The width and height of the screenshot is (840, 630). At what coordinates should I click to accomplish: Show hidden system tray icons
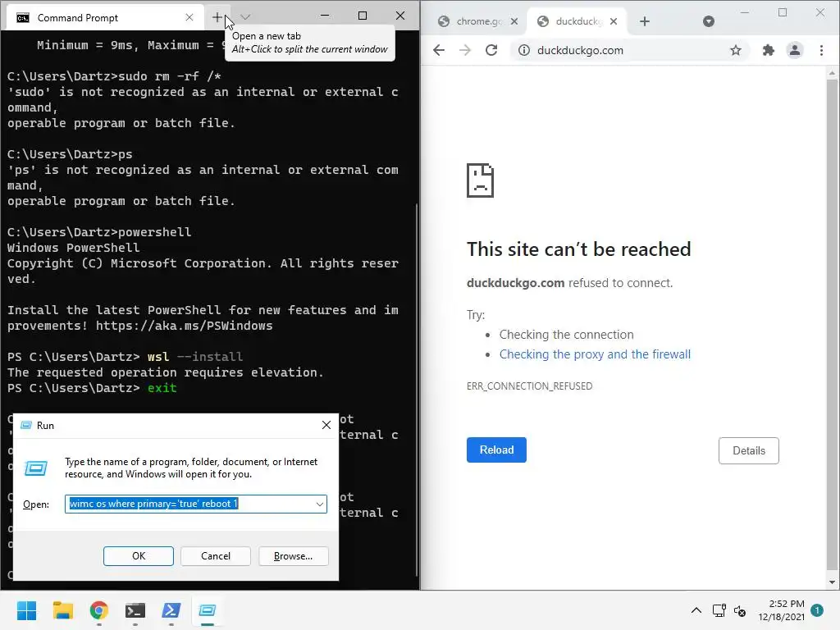point(696,610)
